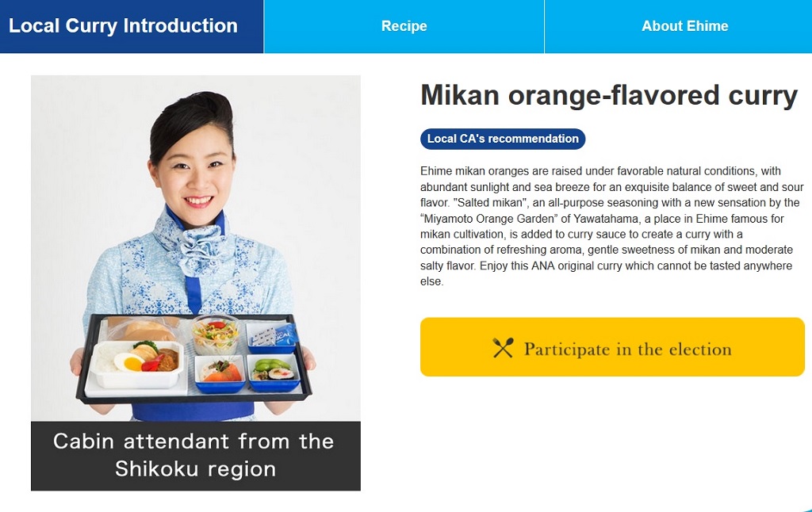Click the Mikan orange-flavored curry heading
This screenshot has height=512, width=812.
[x=608, y=96]
